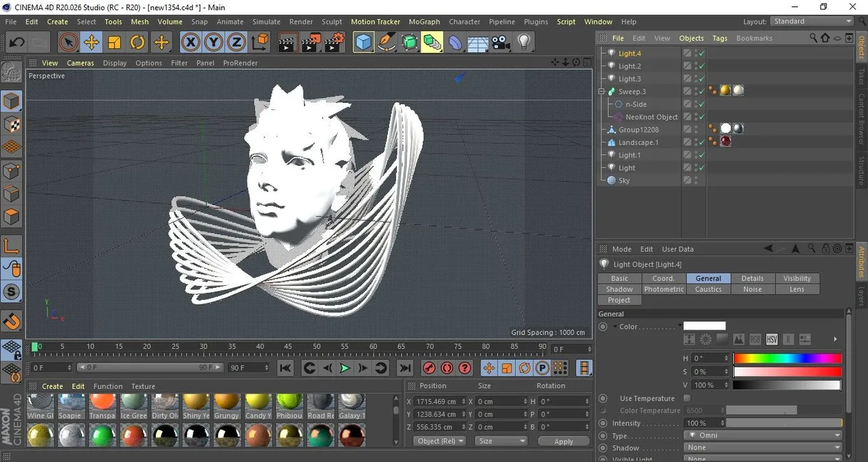Activate the Move tool in the top toolbar

click(91, 43)
